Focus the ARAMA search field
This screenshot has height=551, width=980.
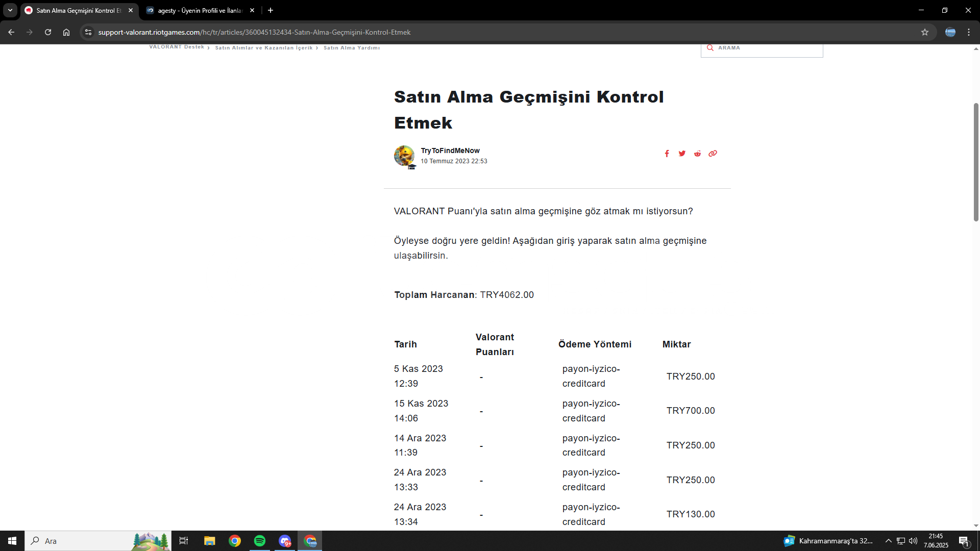762,49
